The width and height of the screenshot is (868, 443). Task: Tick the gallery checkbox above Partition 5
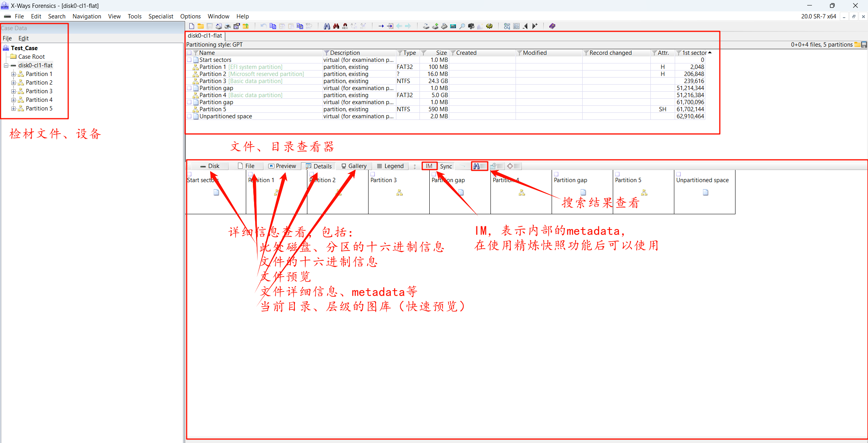[617, 174]
